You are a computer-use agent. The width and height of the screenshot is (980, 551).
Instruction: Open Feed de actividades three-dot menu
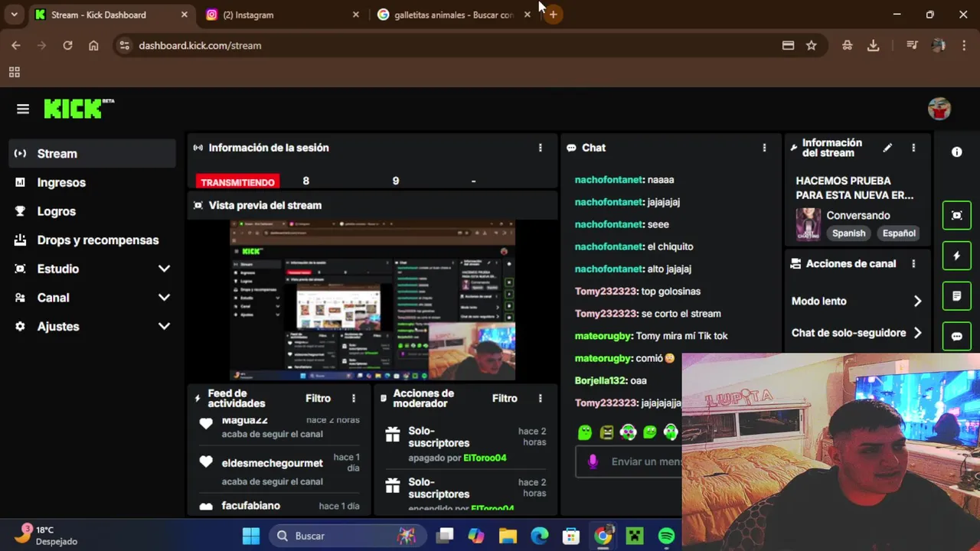tap(354, 398)
